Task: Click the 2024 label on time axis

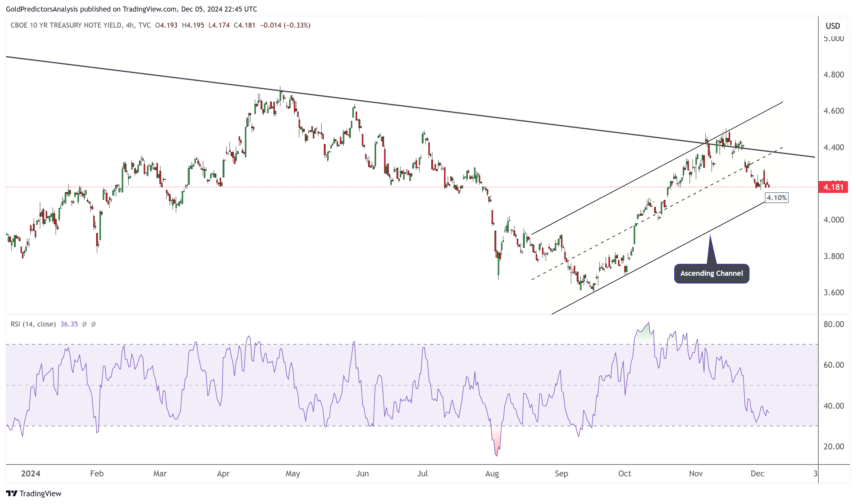Action: [x=31, y=474]
